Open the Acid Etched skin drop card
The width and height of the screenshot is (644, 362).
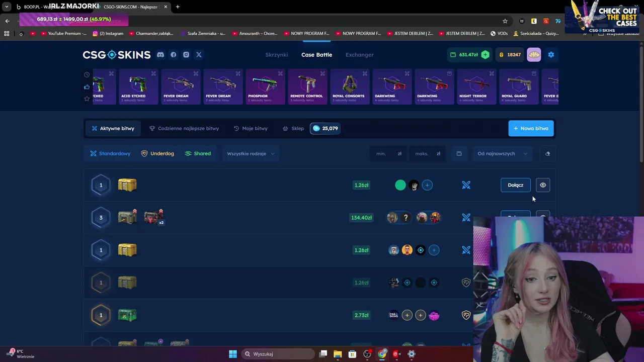point(138,86)
